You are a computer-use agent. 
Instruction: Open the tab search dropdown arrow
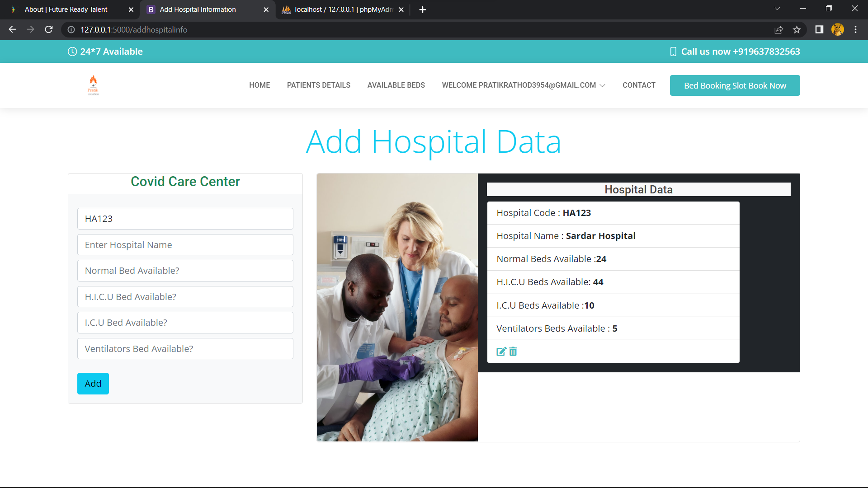click(777, 9)
